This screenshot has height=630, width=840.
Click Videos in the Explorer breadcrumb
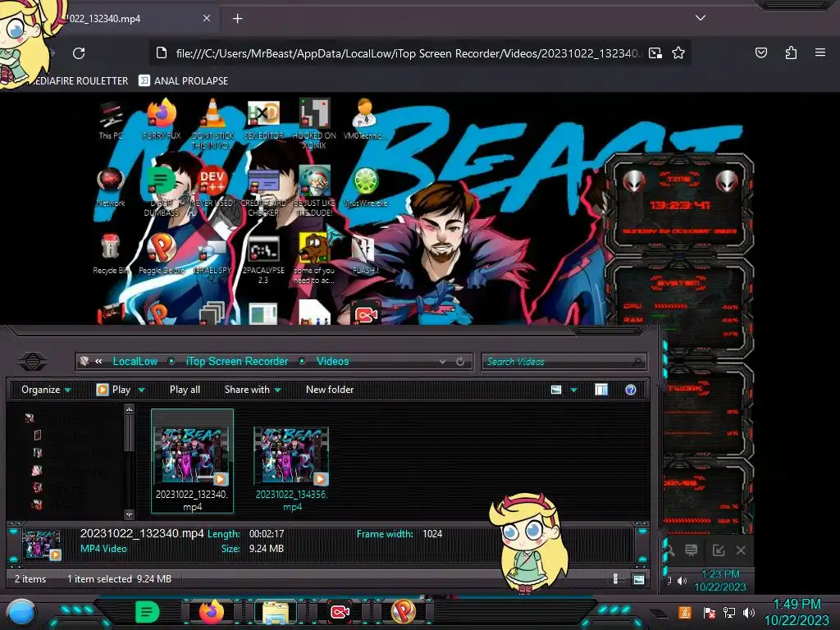(332, 361)
